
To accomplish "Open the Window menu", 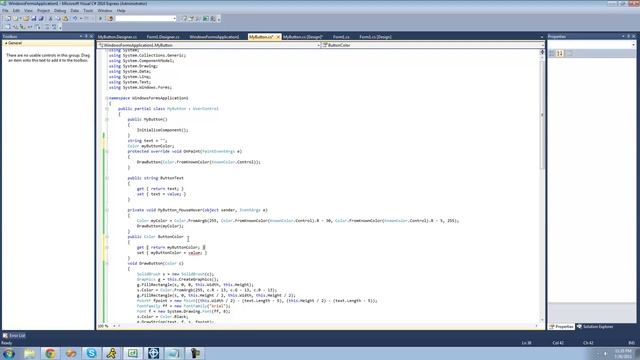I will [105, 11].
